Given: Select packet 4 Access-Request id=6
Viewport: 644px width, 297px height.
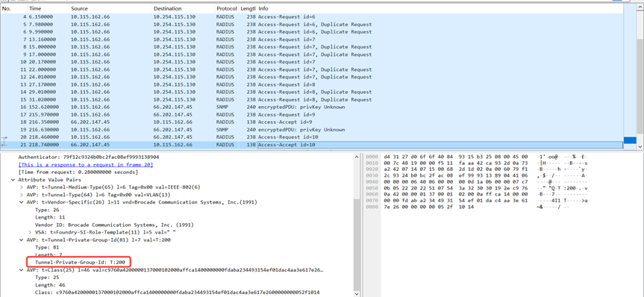Looking at the screenshot, I should 312,17.
